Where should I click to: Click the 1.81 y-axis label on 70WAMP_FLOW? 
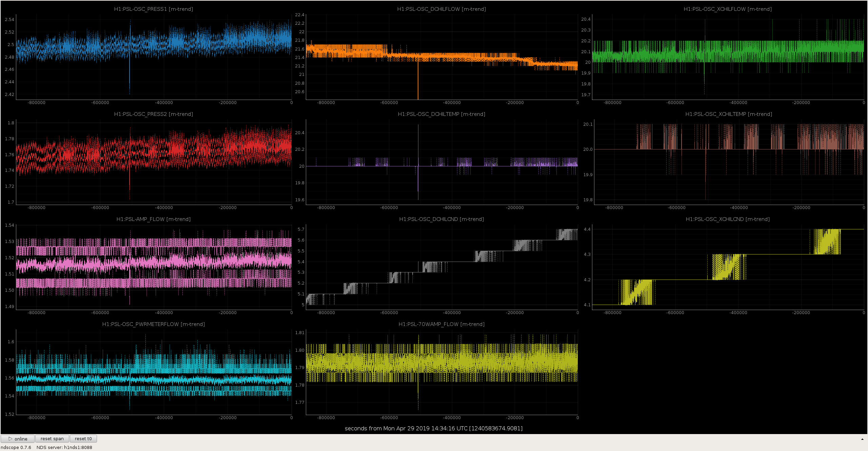(300, 333)
